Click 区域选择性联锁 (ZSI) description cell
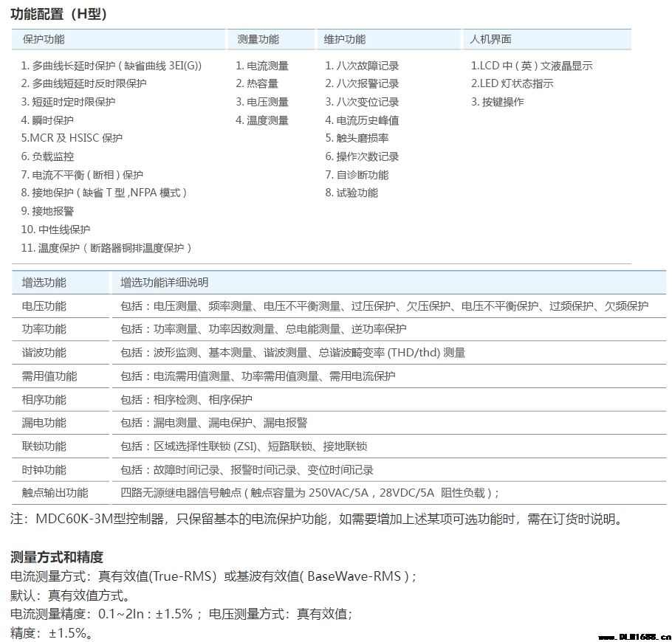Viewport: 672px width, 642px height. click(244, 446)
